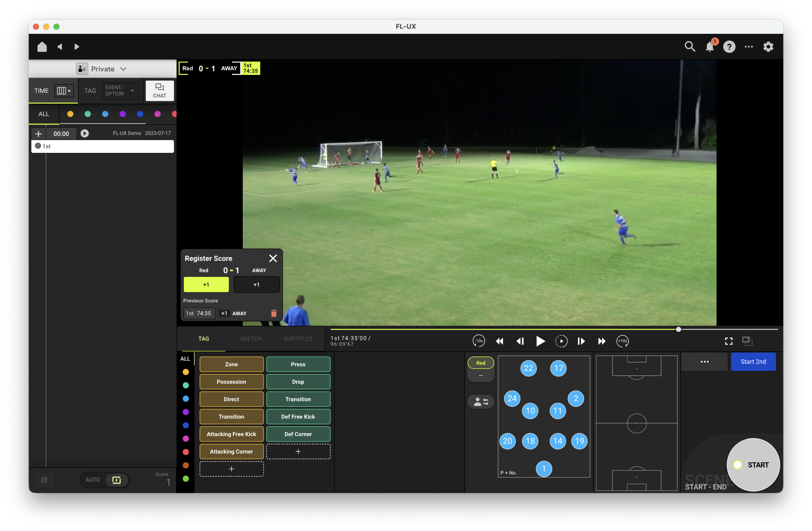
Task: Open the CHAT panel
Action: (x=159, y=91)
